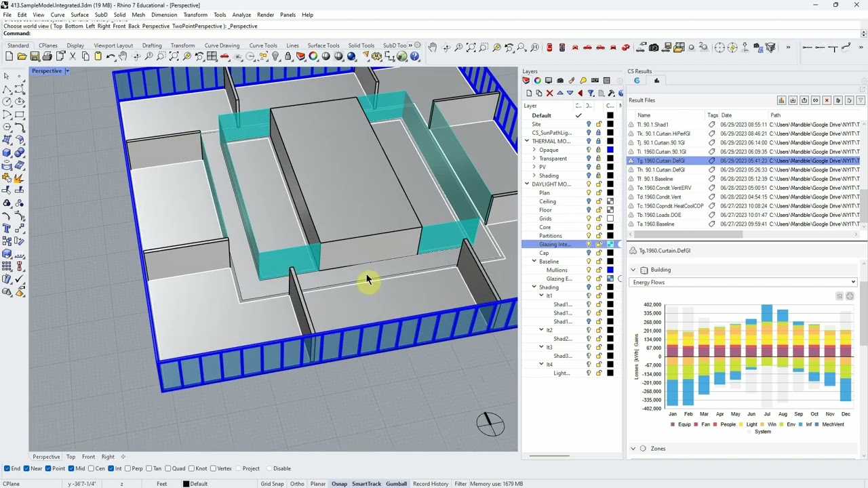Click the Open file folder icon
Image resolution: width=868 pixels, height=488 pixels.
[22, 56]
